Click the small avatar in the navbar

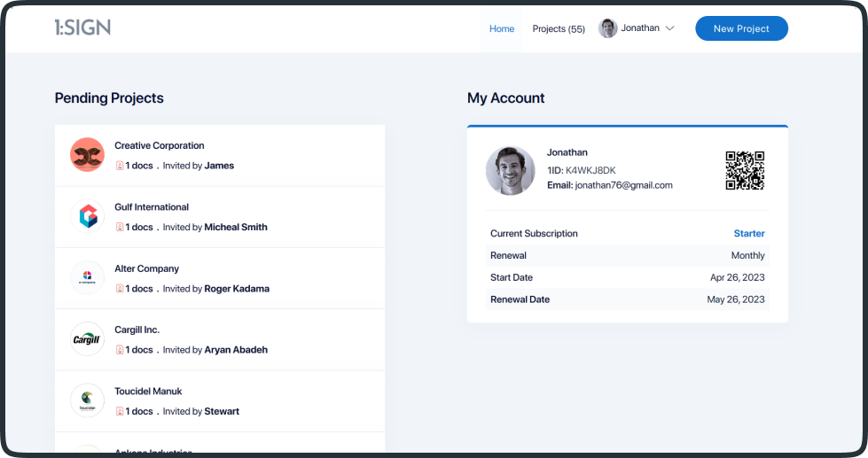point(608,28)
